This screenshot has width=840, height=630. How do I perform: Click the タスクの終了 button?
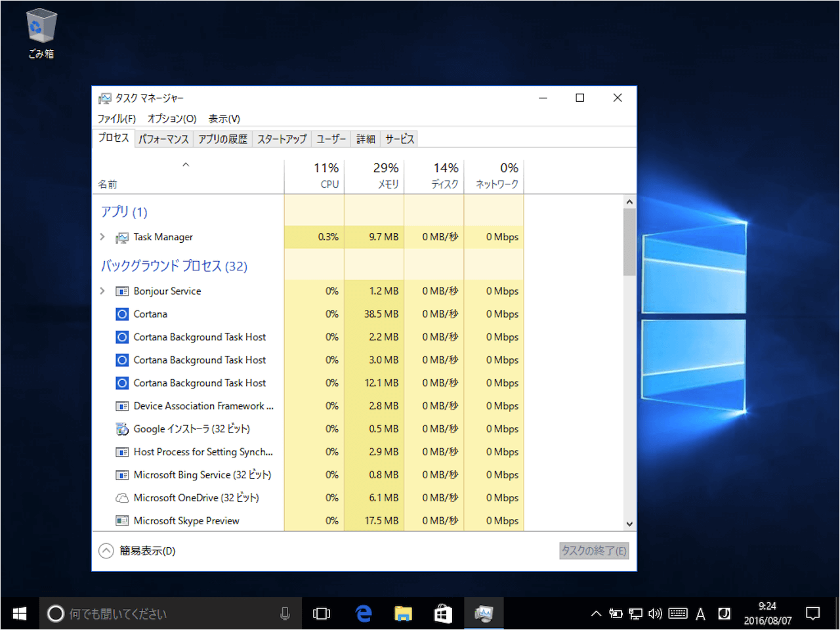tap(593, 551)
